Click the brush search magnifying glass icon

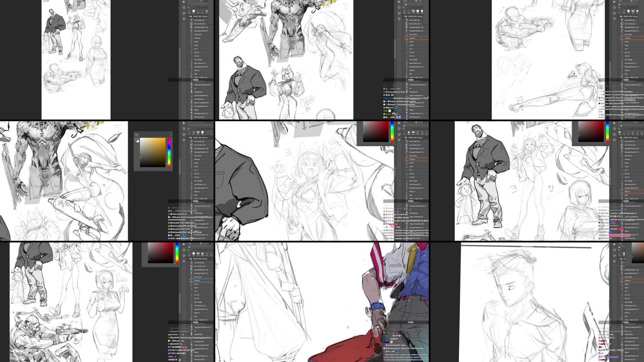click(403, 8)
